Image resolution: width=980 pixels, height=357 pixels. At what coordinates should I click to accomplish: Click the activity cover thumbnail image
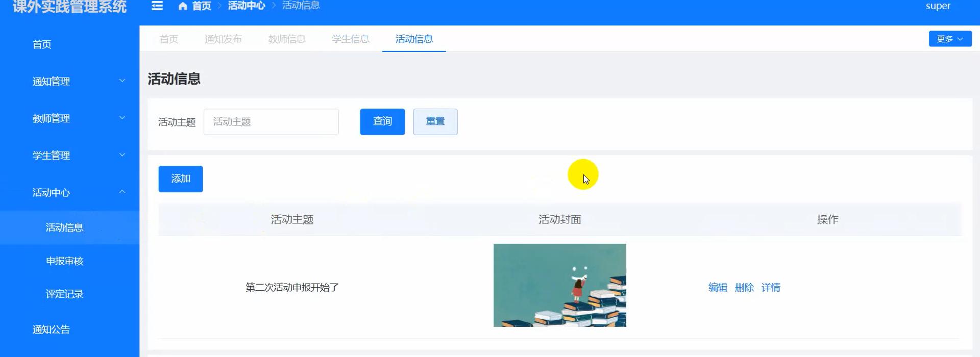(x=559, y=285)
